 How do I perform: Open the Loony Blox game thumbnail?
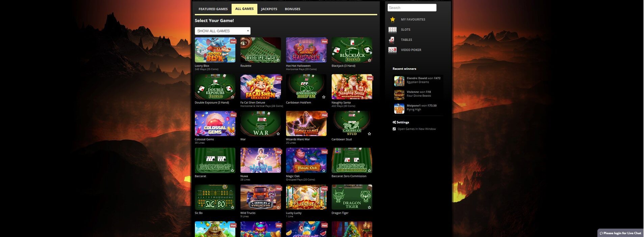[x=215, y=50]
